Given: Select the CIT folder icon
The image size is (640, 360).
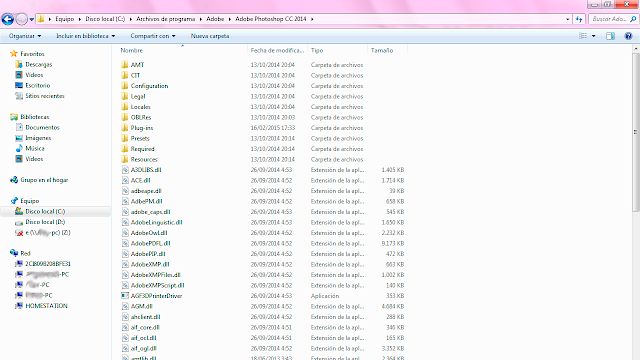Looking at the screenshot, I should [125, 75].
